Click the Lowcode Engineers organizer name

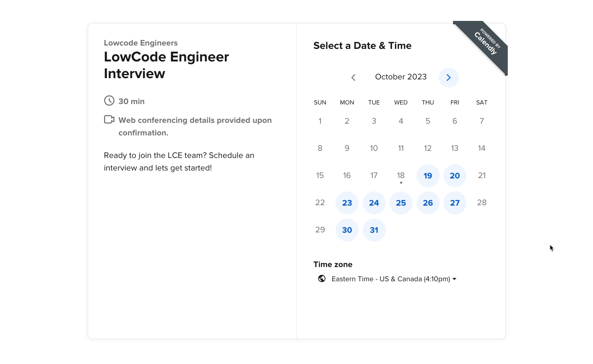point(141,43)
